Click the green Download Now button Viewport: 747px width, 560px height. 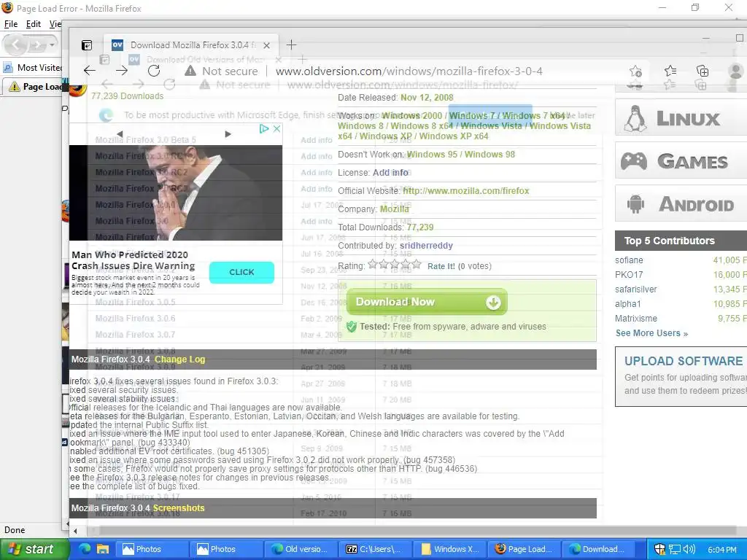coord(427,302)
